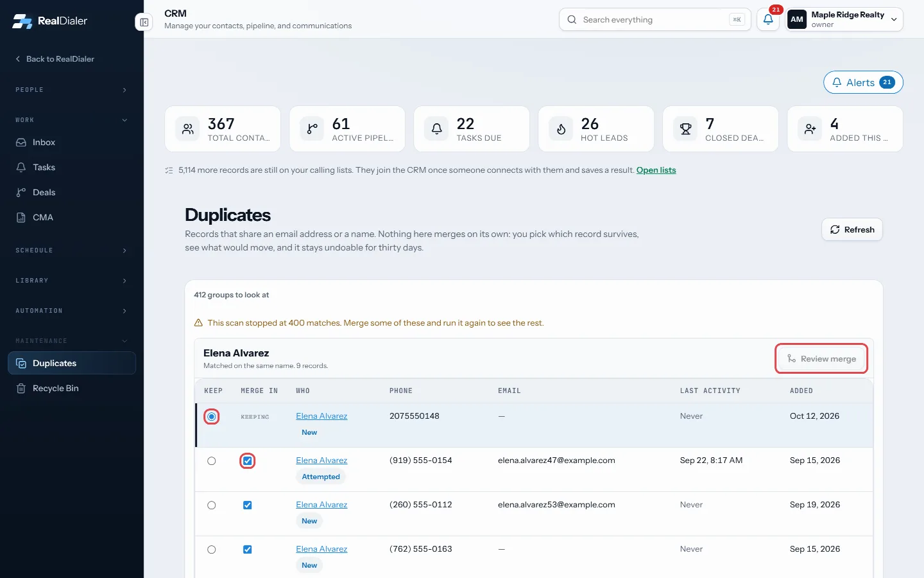Click the search magnifier icon
Screen dimensions: 924x578
tap(572, 20)
